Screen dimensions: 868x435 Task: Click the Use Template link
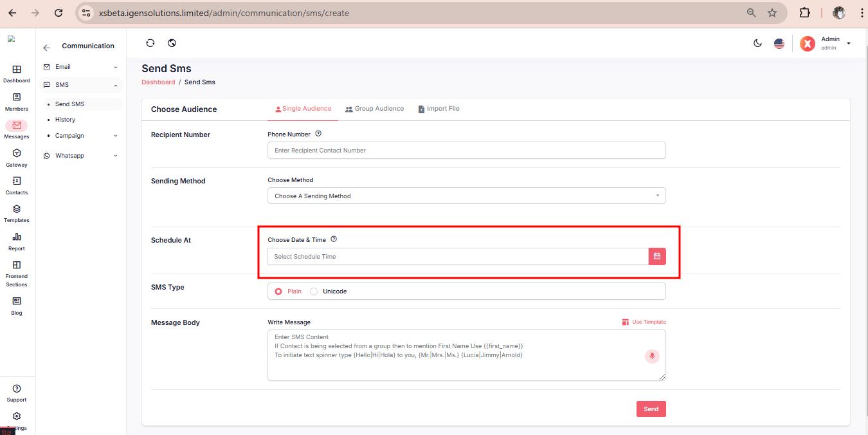click(644, 322)
